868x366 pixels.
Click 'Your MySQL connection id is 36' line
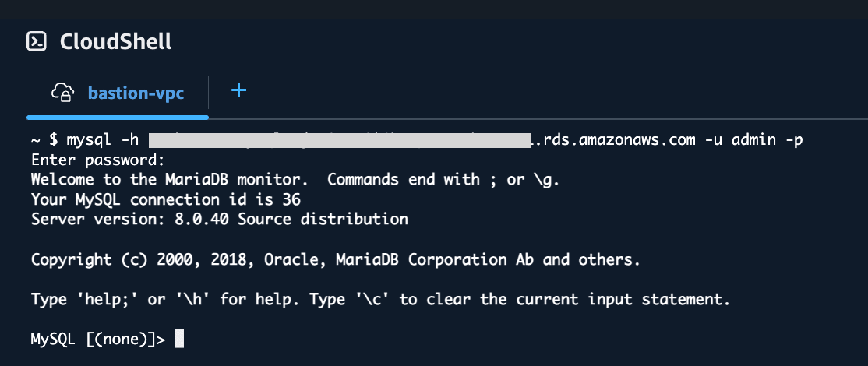point(165,199)
